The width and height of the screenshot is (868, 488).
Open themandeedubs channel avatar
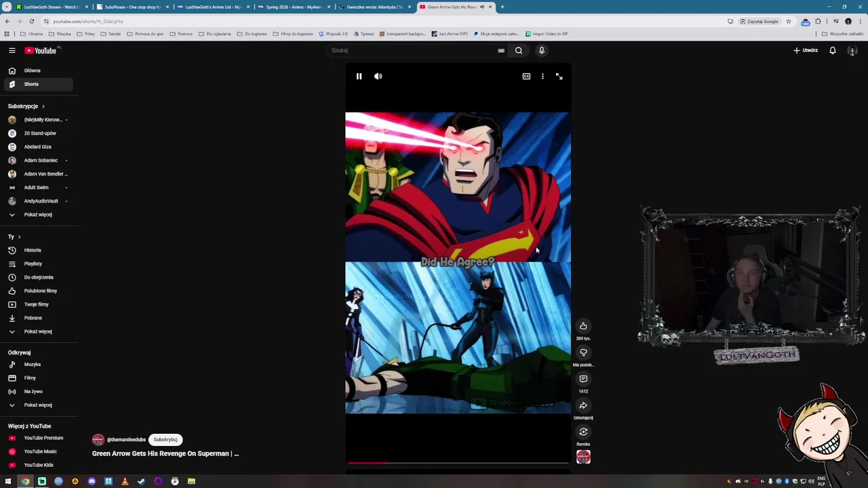tap(98, 440)
